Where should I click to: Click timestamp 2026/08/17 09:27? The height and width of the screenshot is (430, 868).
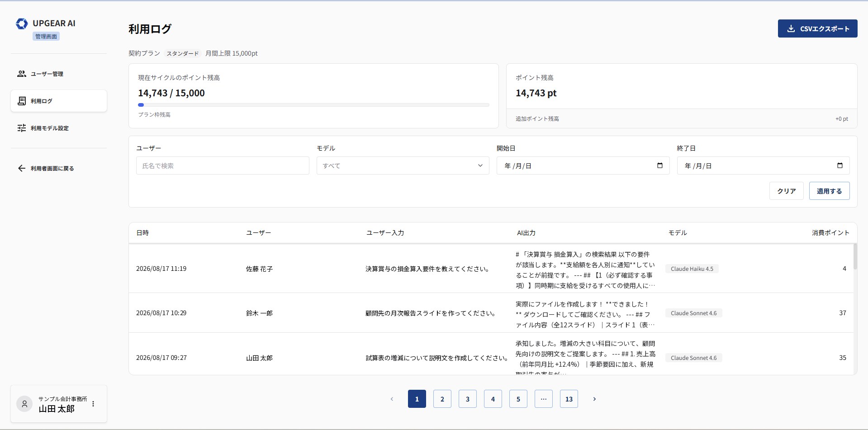tap(161, 358)
